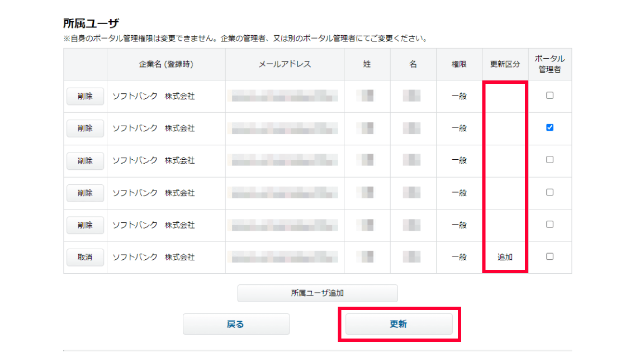Click the 追加 cell in last row
644x362 pixels.
pyautogui.click(x=505, y=257)
